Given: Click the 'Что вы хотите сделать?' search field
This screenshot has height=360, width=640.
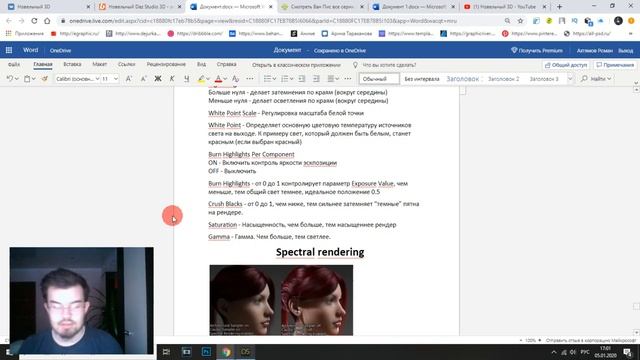Looking at the screenshot, I should (x=389, y=65).
